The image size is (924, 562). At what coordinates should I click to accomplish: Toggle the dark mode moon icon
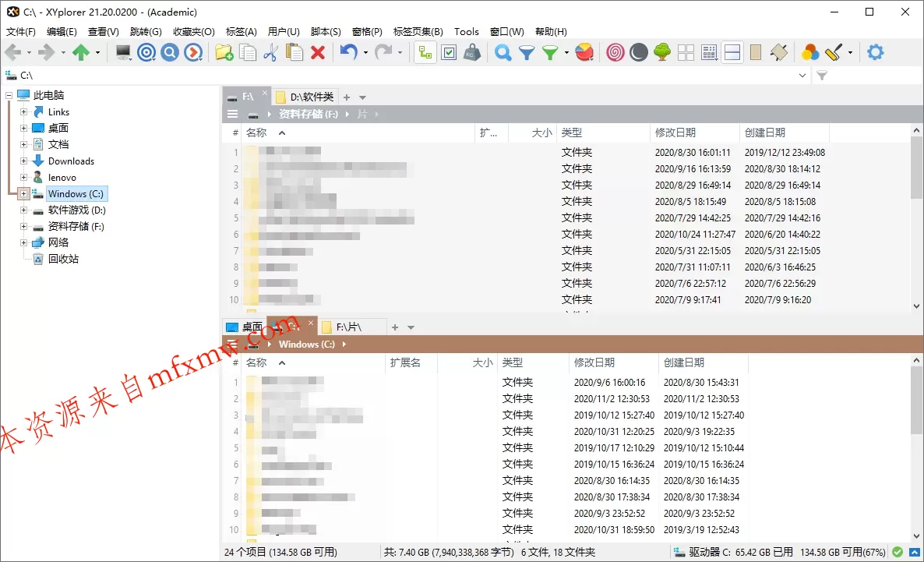pos(639,52)
